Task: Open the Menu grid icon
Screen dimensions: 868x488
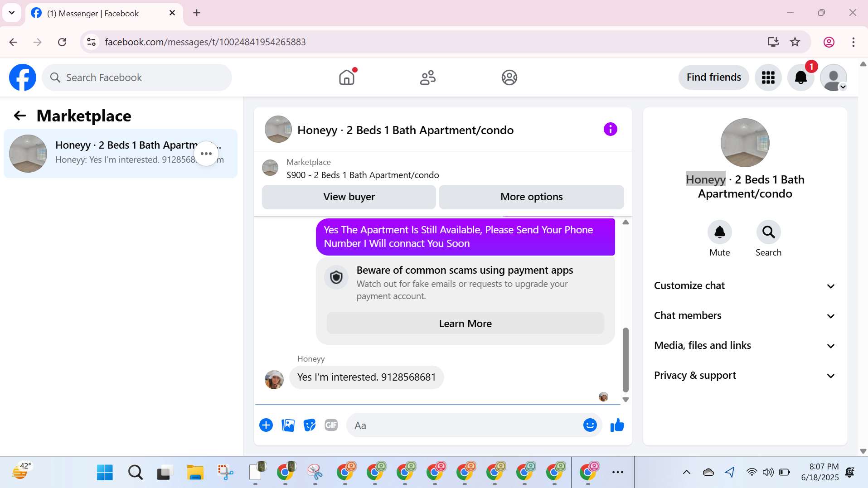Action: (768, 77)
